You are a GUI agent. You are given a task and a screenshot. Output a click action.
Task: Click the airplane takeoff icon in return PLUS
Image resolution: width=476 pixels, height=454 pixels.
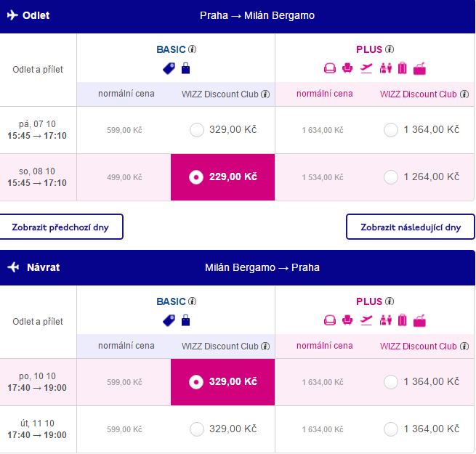point(366,320)
